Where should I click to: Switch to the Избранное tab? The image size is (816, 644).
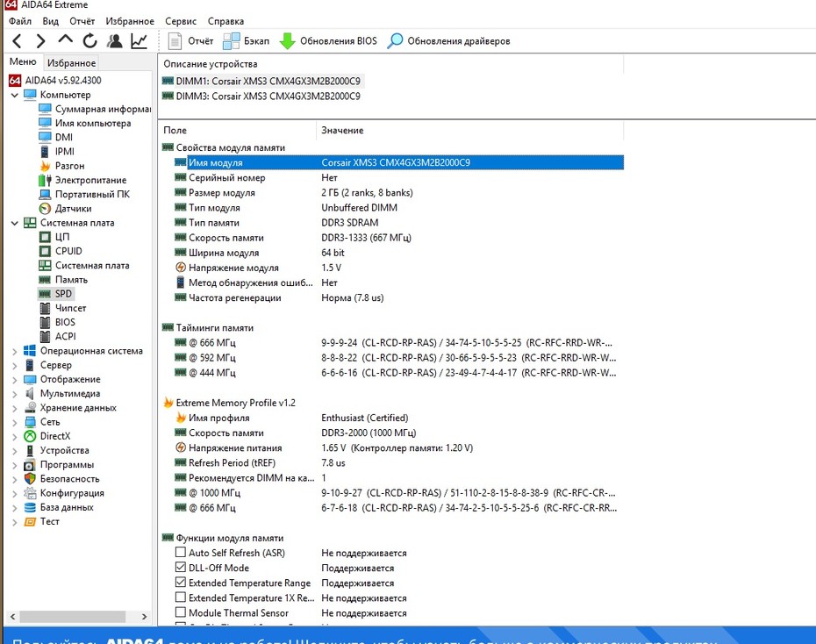pyautogui.click(x=71, y=63)
